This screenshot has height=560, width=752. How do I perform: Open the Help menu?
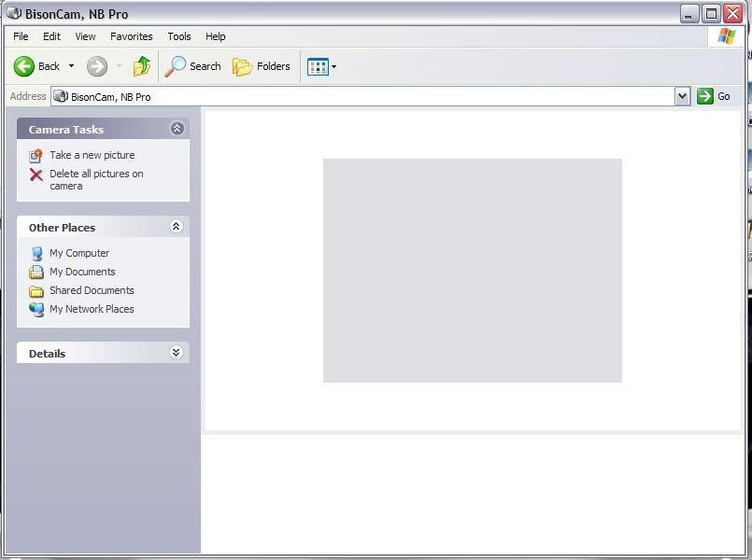(x=216, y=36)
